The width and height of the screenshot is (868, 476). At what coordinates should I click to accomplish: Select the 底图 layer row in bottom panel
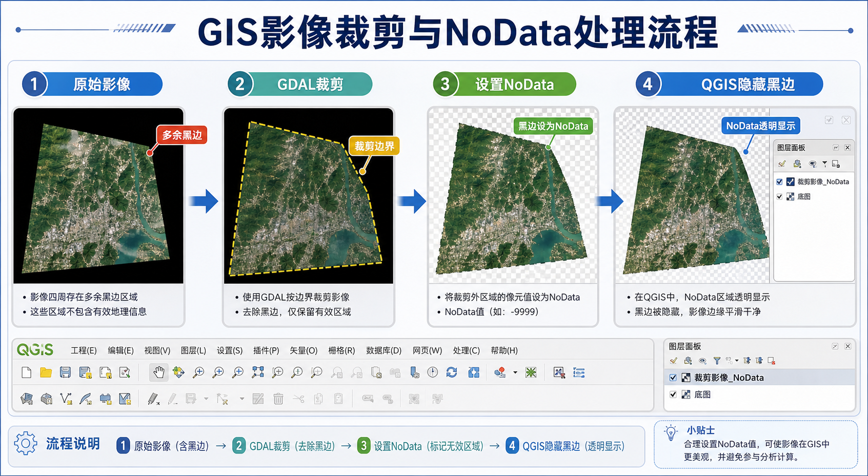(x=759, y=395)
